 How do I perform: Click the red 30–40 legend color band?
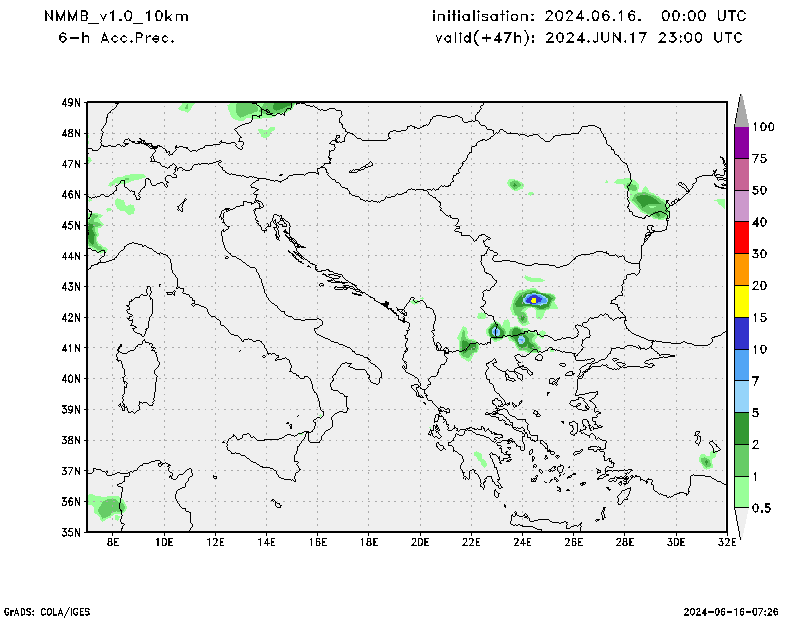click(742, 238)
